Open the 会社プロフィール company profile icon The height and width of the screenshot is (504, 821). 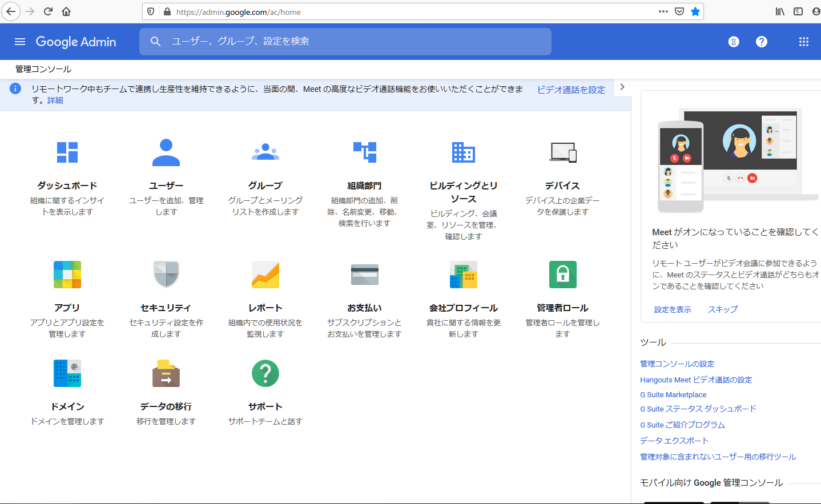(x=464, y=275)
